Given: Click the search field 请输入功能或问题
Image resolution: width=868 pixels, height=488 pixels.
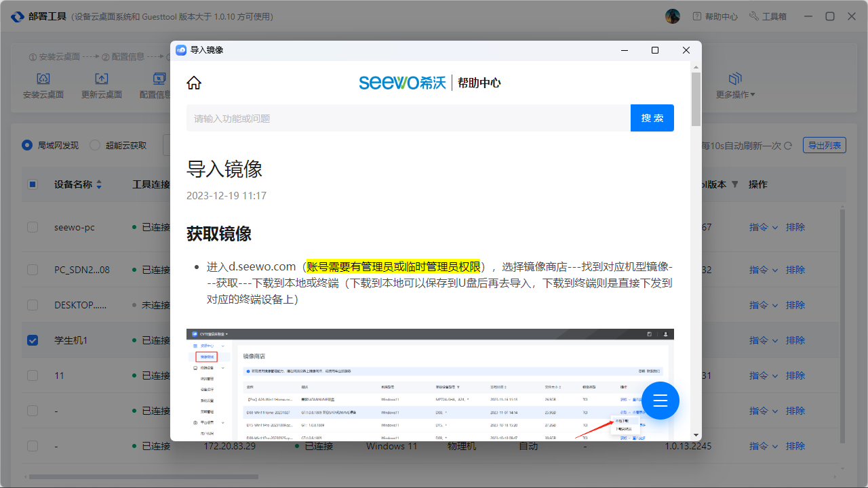Looking at the screenshot, I should click(x=408, y=118).
